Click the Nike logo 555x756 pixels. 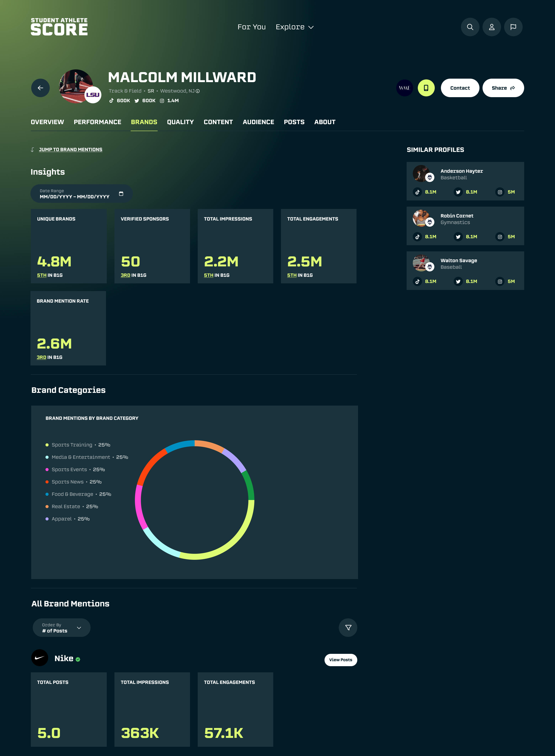point(40,658)
